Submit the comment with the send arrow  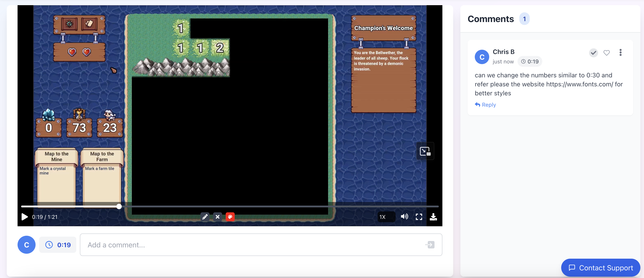click(430, 245)
